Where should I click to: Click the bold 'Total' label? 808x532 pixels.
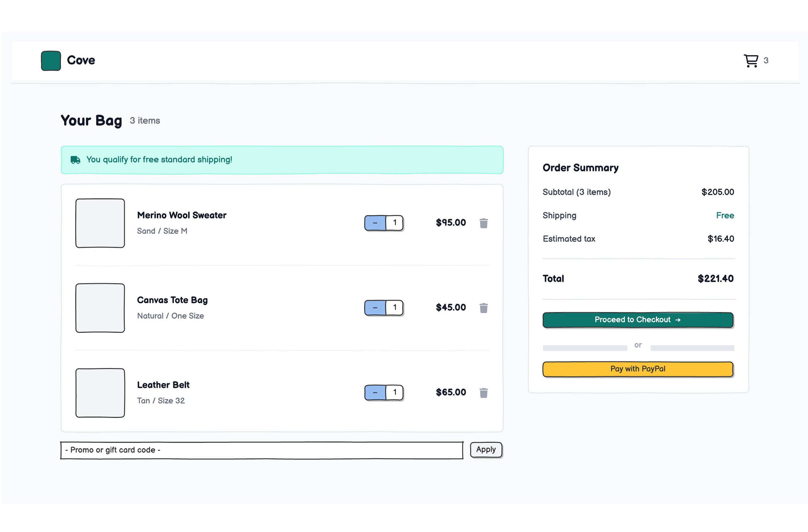coord(553,279)
